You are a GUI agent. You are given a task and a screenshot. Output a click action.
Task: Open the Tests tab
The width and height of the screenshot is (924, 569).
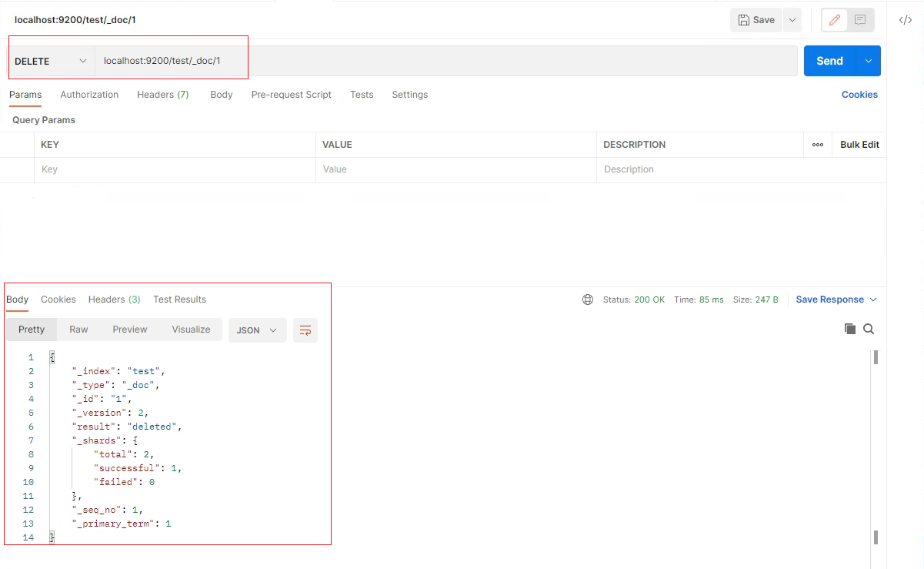click(362, 95)
